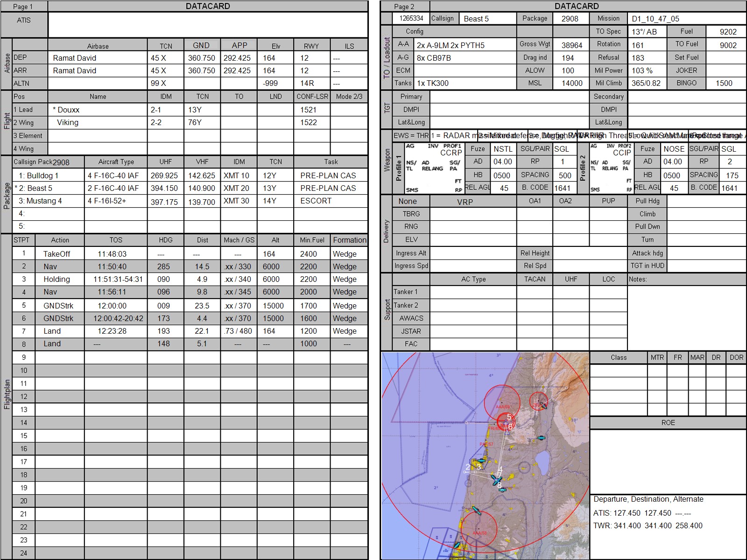The width and height of the screenshot is (747, 560).
Task: Click the 'VRP' delivery header
Action: (x=465, y=202)
